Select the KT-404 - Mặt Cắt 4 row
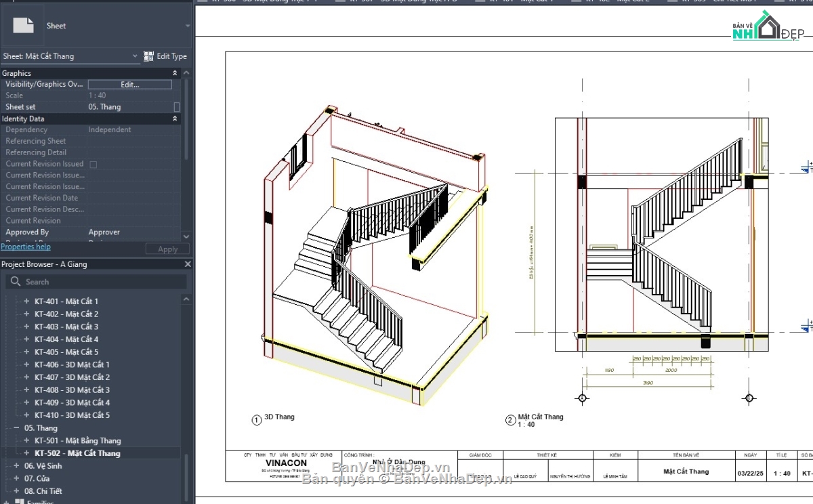813x504 pixels. click(x=66, y=339)
